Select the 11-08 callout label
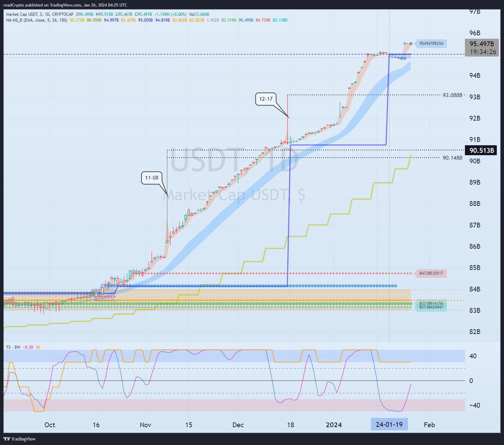Screen dimensions: 504x445 (x=152, y=178)
